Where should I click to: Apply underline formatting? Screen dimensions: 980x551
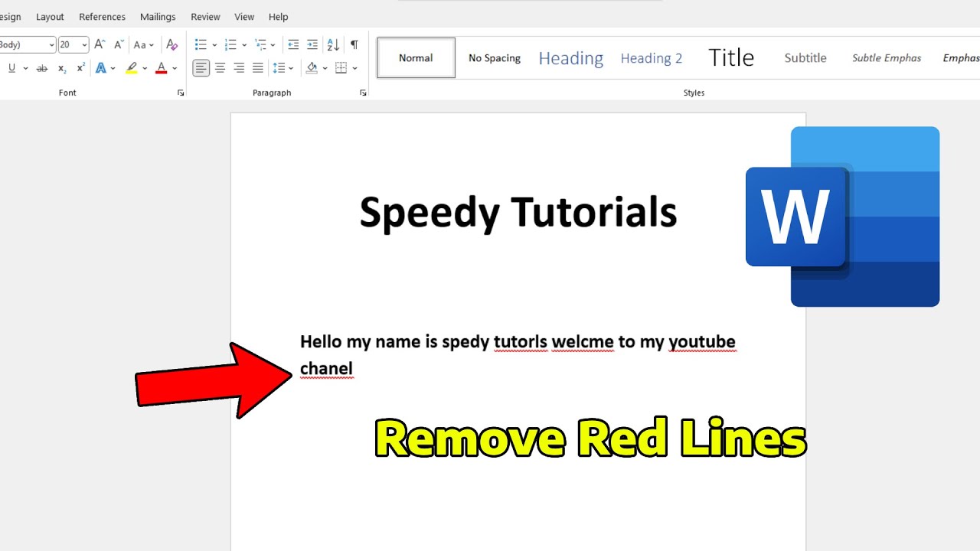[x=11, y=68]
